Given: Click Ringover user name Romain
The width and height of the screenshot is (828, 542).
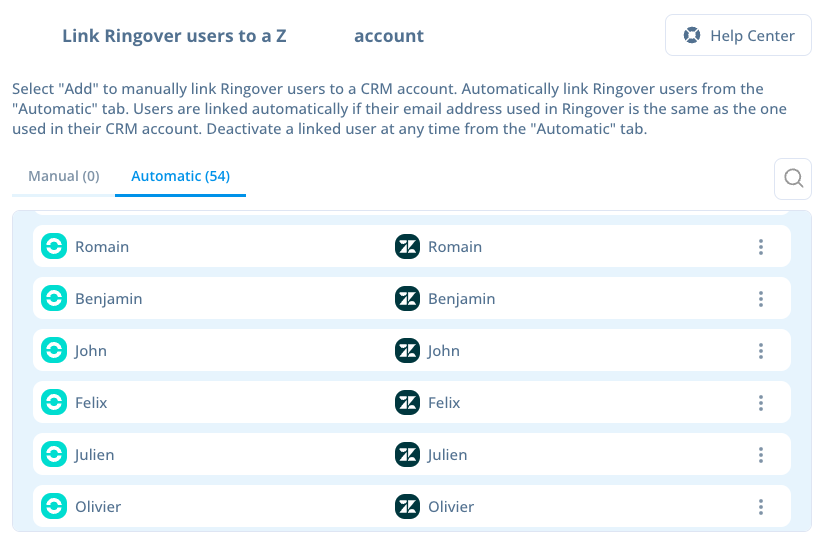Looking at the screenshot, I should [102, 247].
